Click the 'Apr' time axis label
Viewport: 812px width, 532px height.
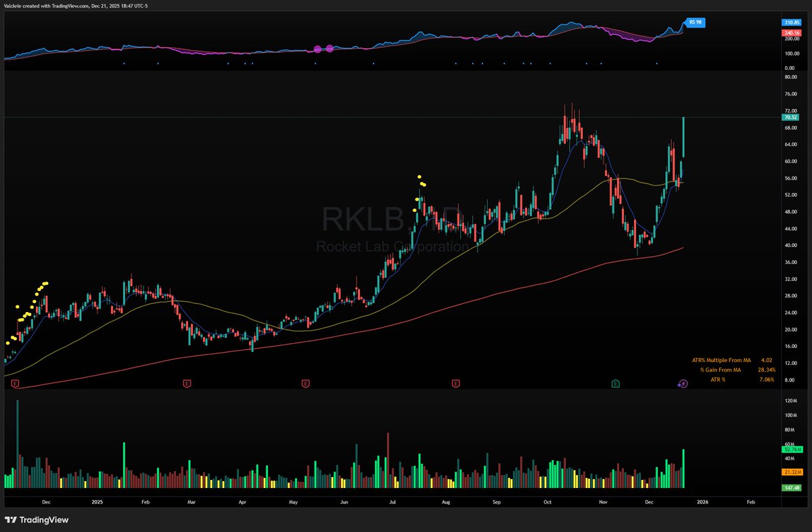click(x=242, y=502)
